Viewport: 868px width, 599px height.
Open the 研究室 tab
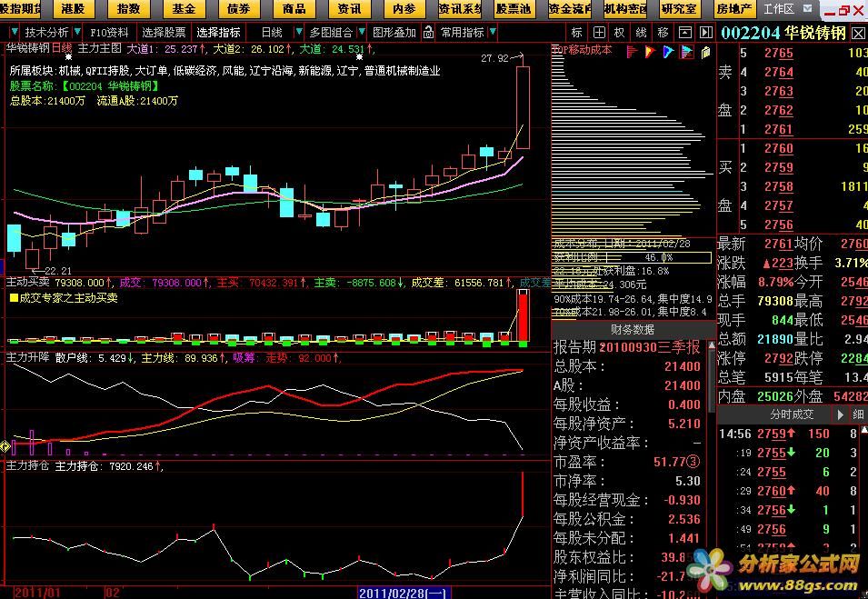click(679, 9)
